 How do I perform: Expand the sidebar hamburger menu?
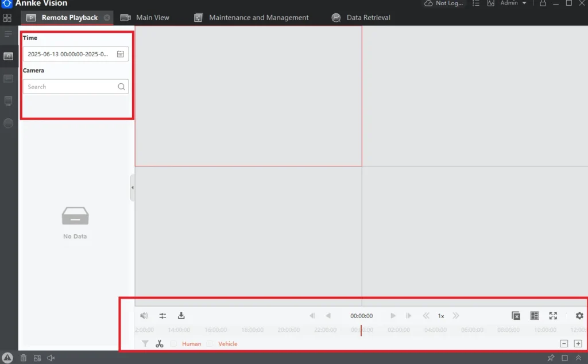8,34
